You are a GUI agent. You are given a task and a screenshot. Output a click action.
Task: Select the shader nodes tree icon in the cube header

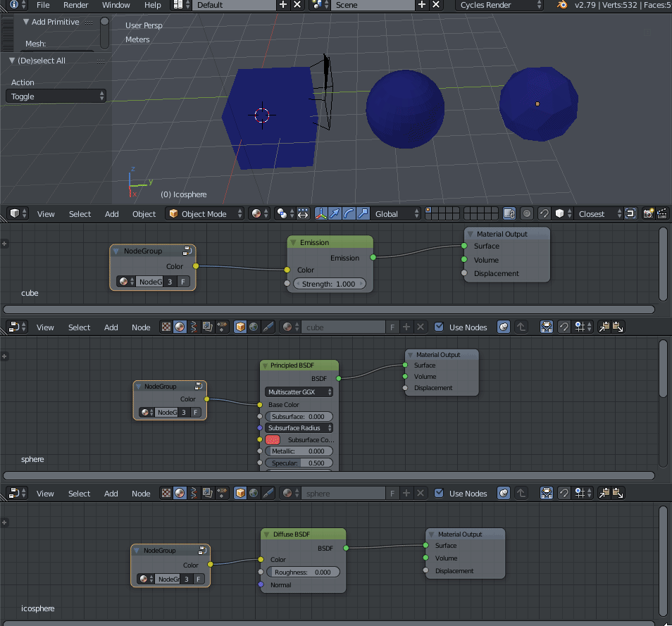(x=180, y=327)
